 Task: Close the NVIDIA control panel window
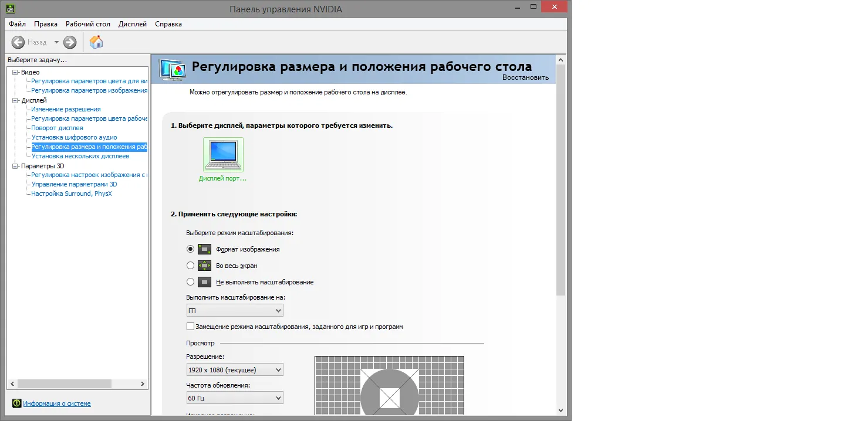point(555,7)
